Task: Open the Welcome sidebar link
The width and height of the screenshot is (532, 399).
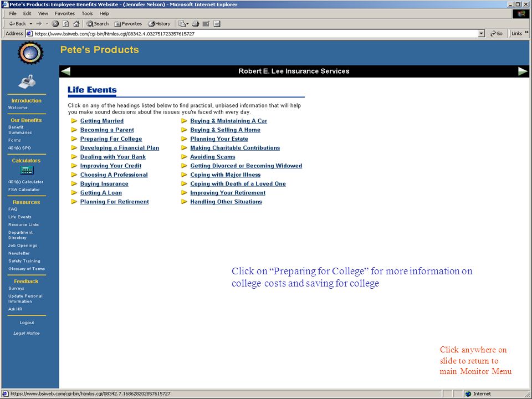Action: click(x=18, y=108)
